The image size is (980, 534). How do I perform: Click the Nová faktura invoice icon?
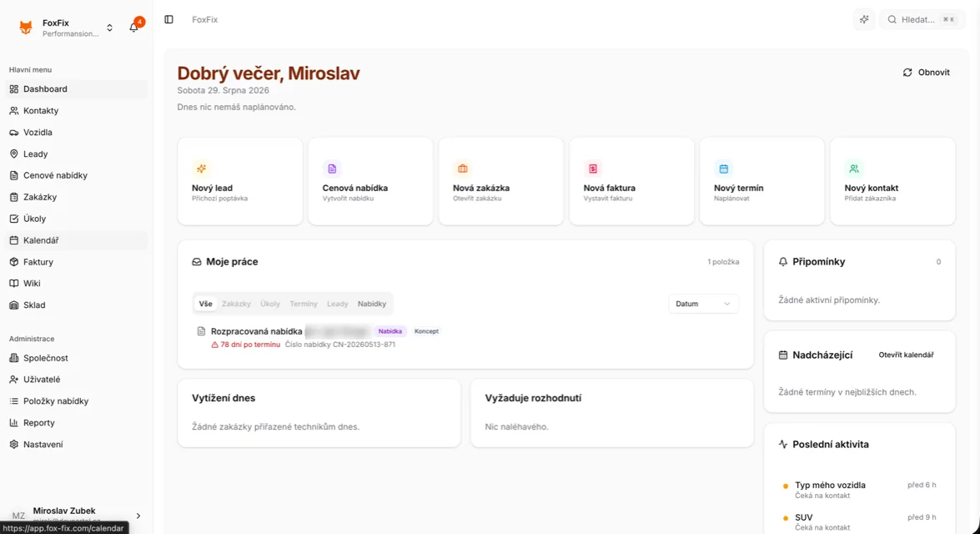tap(592, 169)
